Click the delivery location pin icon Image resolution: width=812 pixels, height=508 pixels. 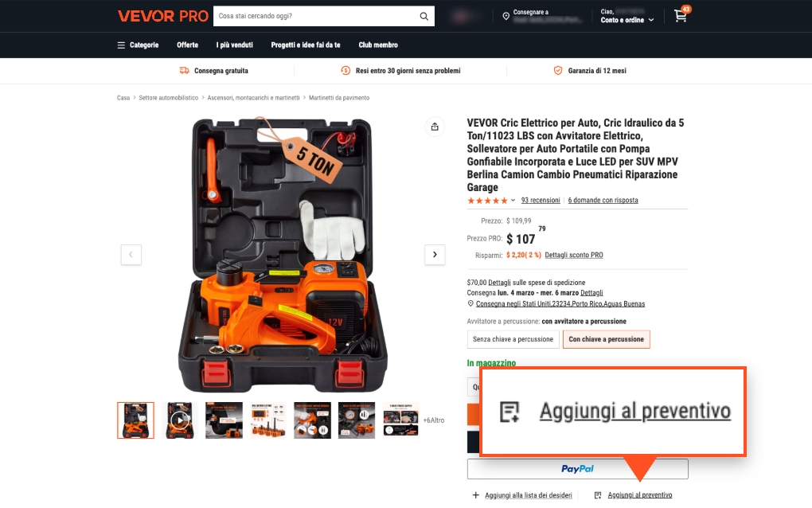(x=506, y=16)
